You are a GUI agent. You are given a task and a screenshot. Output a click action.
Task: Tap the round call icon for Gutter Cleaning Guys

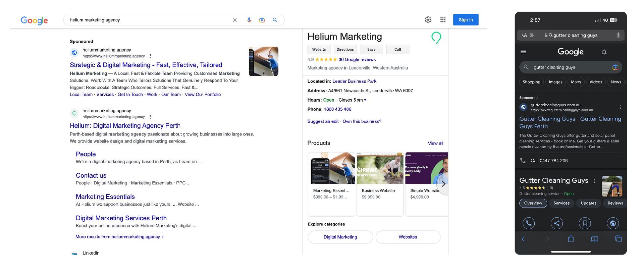tap(529, 223)
